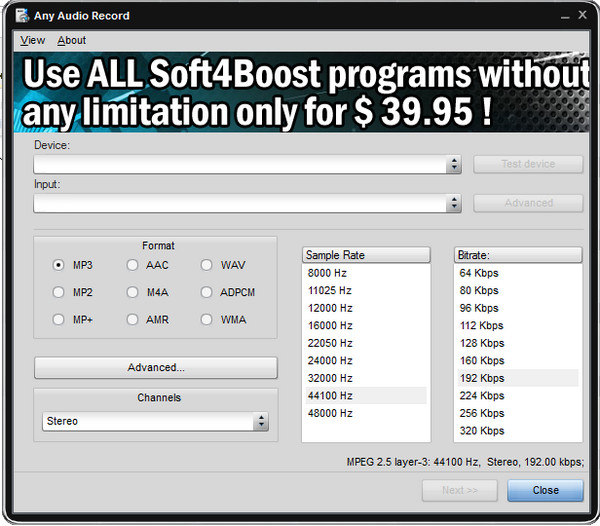Select the M4A format option

(x=133, y=293)
